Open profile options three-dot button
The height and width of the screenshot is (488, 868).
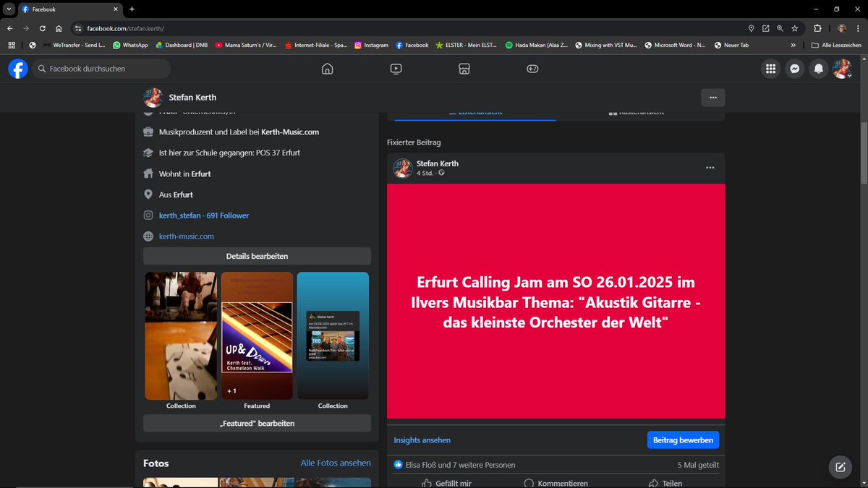(x=713, y=97)
